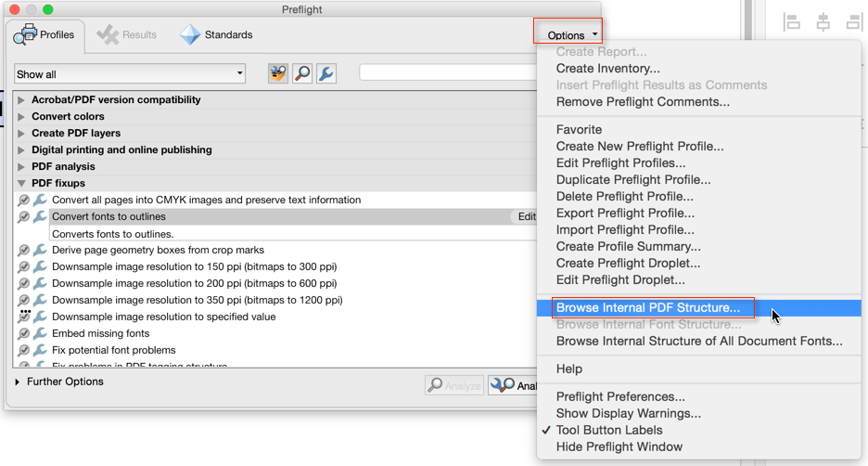Switch to the Standards tab

216,34
